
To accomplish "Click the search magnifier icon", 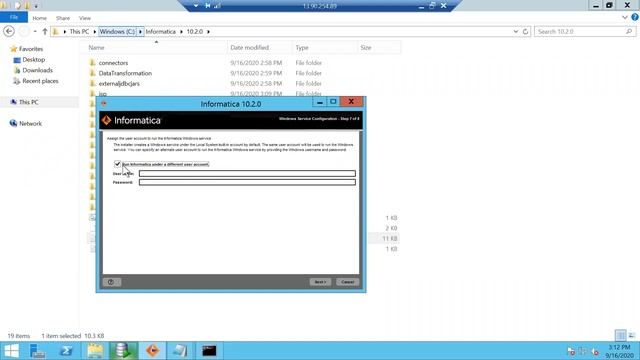I will [x=629, y=31].
